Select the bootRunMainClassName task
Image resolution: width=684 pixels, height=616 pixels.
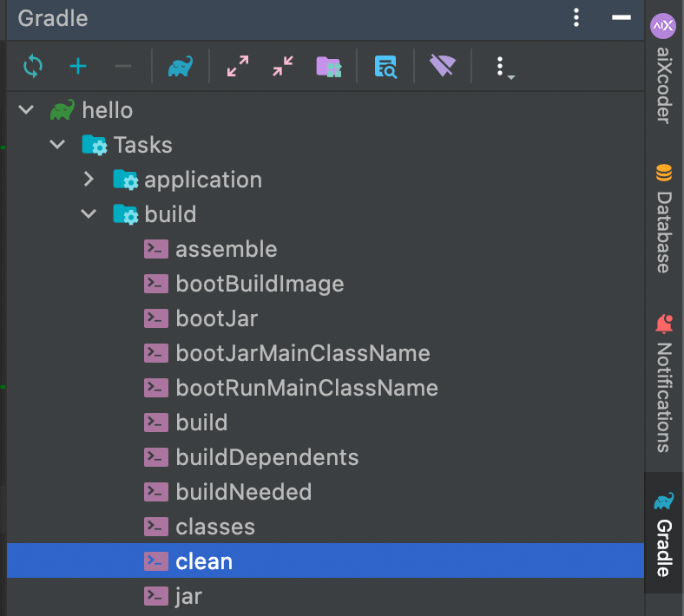pyautogui.click(x=325, y=388)
